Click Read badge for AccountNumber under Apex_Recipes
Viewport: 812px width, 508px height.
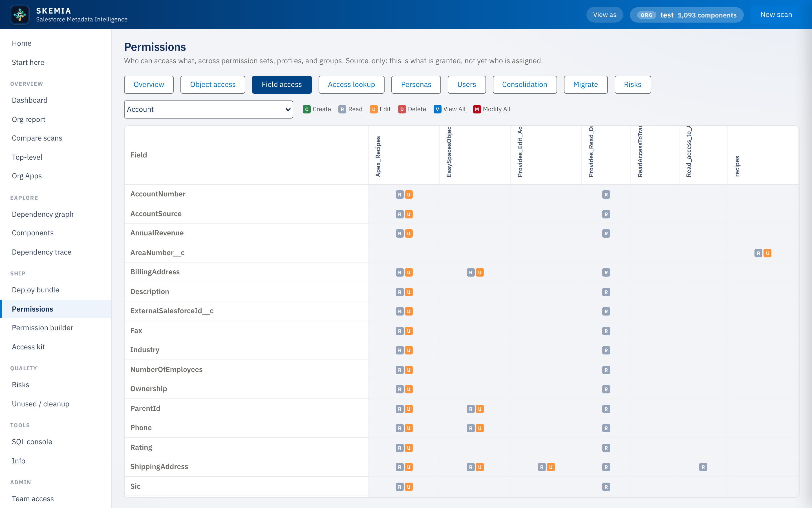[x=400, y=194]
